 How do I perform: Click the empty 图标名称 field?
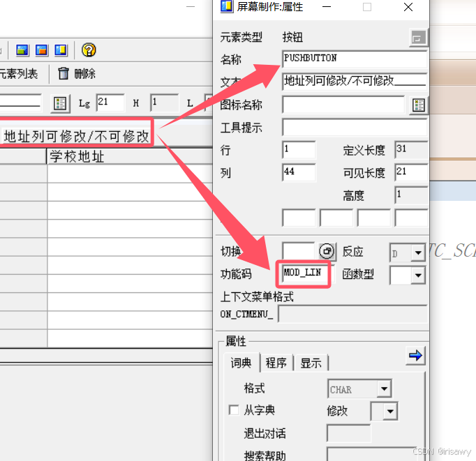click(343, 105)
